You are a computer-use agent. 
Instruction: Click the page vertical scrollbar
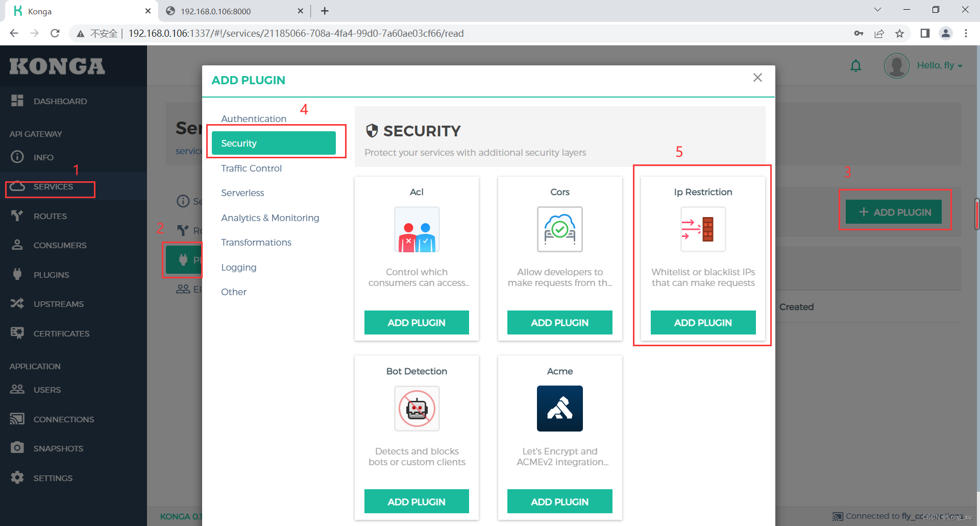click(x=977, y=213)
